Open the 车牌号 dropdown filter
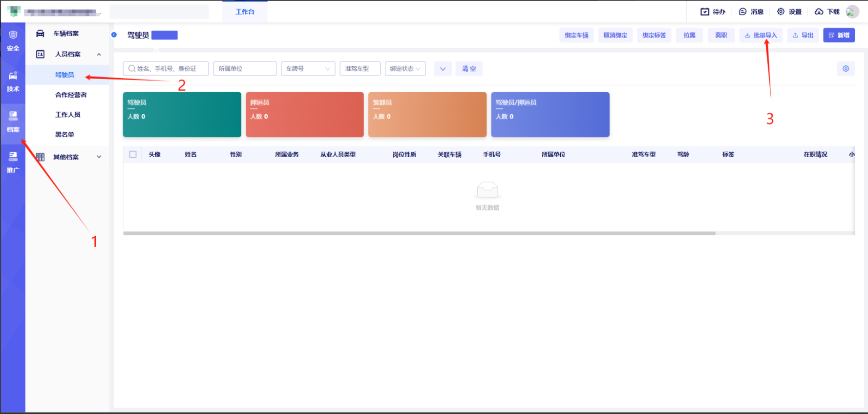 pos(308,69)
